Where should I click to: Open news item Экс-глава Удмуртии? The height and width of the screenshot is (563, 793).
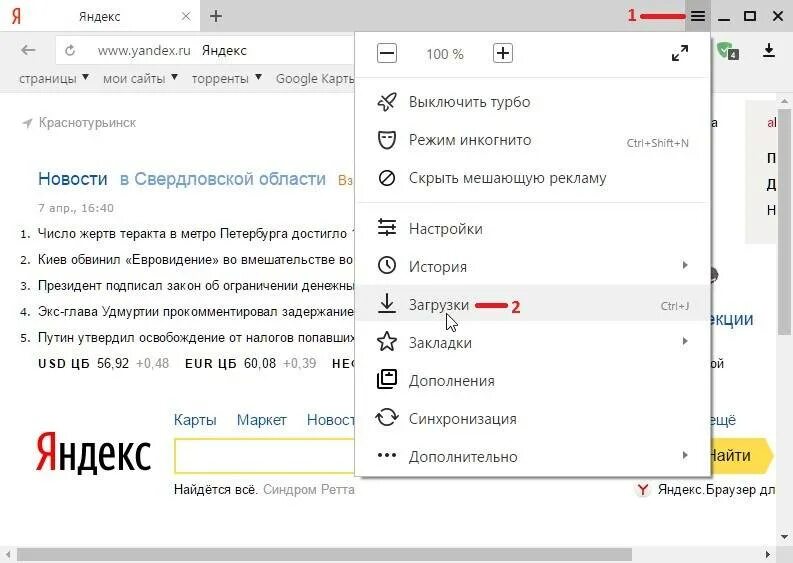(195, 312)
